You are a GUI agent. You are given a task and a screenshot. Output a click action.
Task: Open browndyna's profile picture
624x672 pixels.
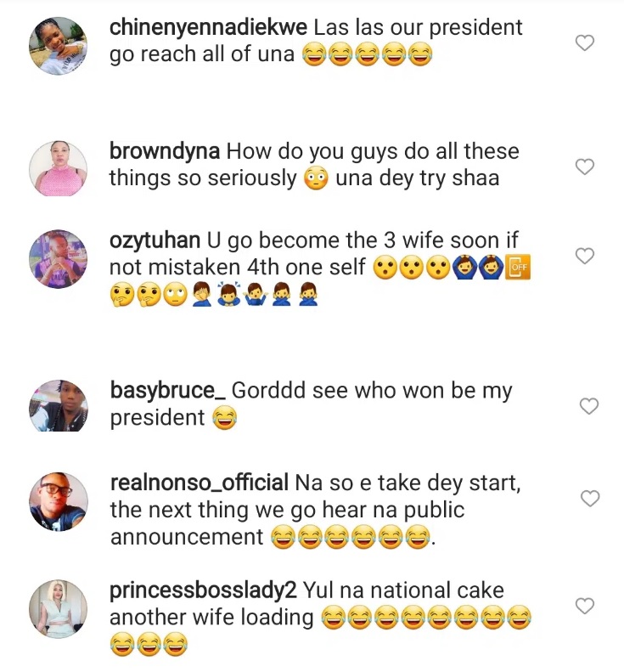tap(59, 168)
